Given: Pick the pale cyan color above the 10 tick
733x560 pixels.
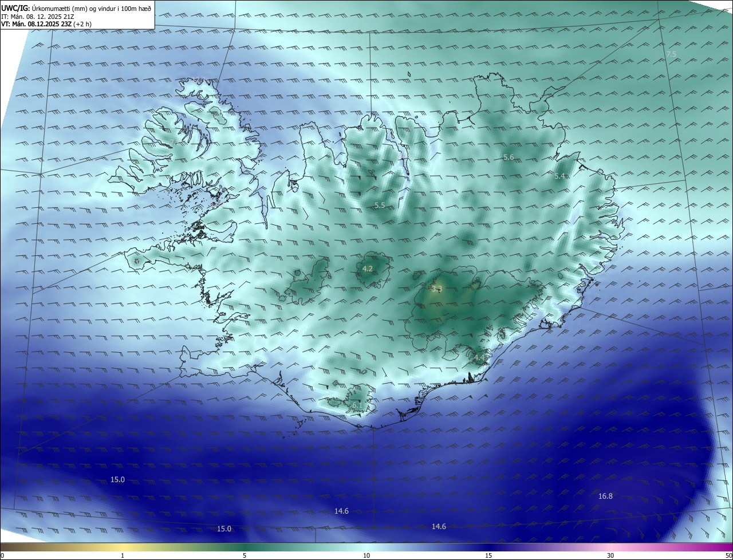Looking at the screenshot, I should point(366,547).
